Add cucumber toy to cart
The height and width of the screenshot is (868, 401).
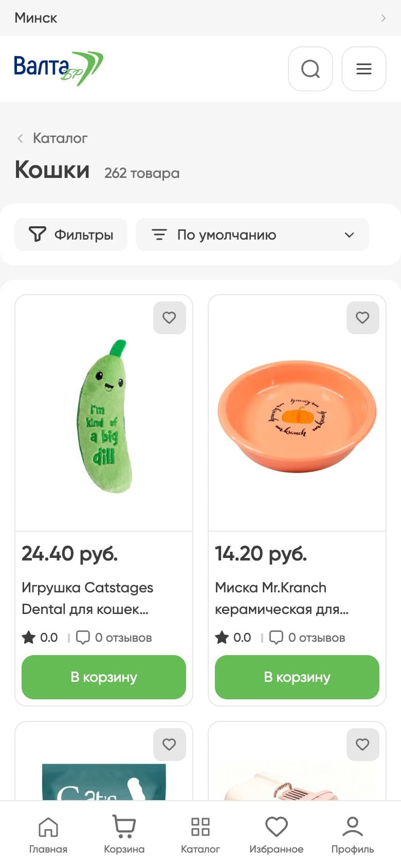104,677
